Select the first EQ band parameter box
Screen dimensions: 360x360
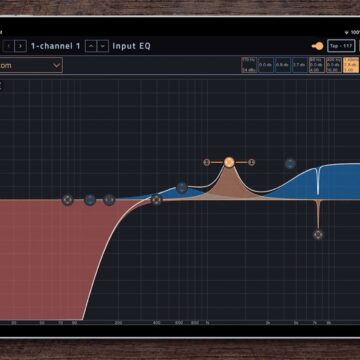pos(249,65)
